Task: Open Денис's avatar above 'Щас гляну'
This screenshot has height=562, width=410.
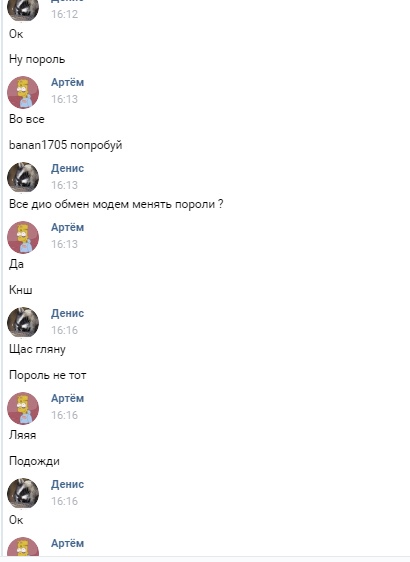Action: click(x=23, y=323)
